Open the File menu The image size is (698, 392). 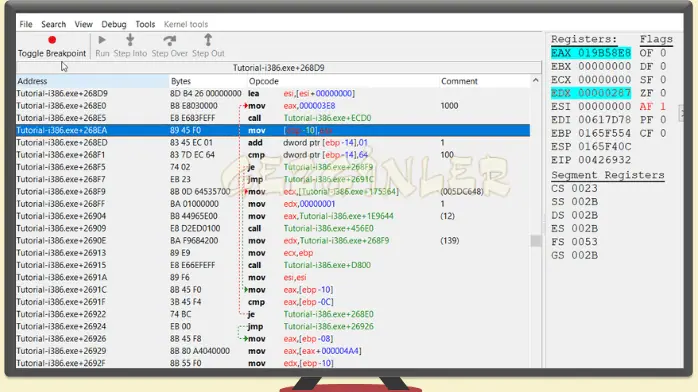pyautogui.click(x=26, y=24)
